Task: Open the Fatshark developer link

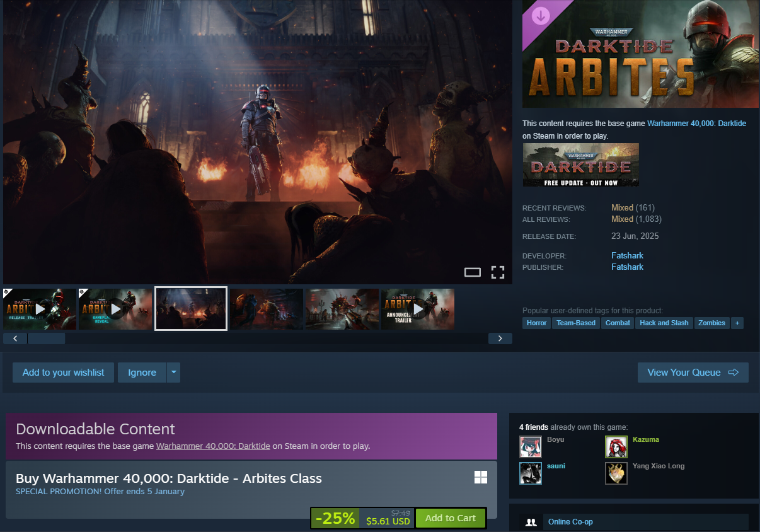Action: click(627, 255)
